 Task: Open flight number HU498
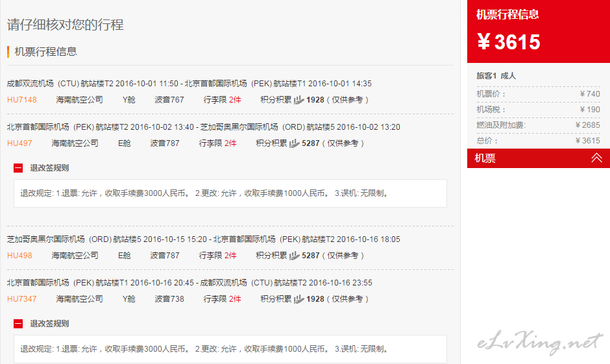coord(19,256)
